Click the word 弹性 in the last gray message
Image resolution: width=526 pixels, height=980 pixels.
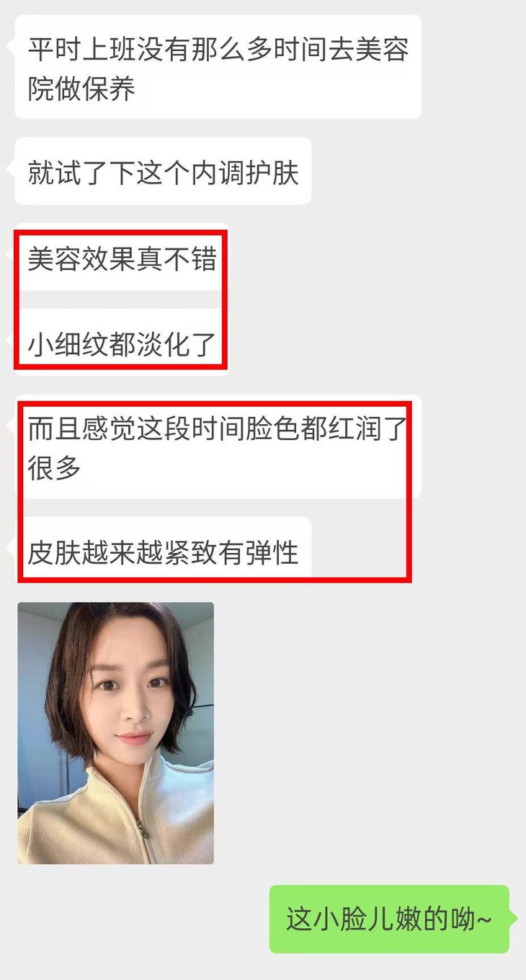click(272, 552)
